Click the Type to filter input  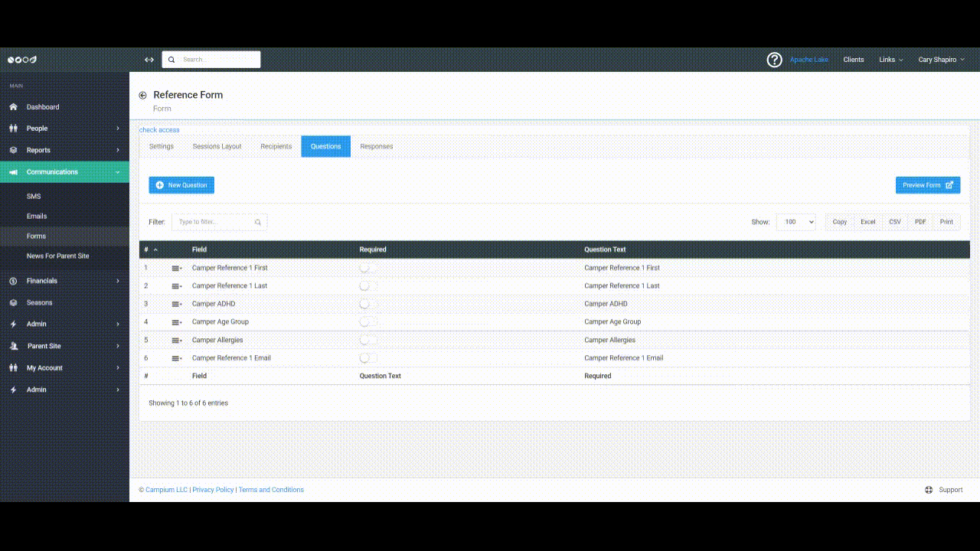[214, 222]
